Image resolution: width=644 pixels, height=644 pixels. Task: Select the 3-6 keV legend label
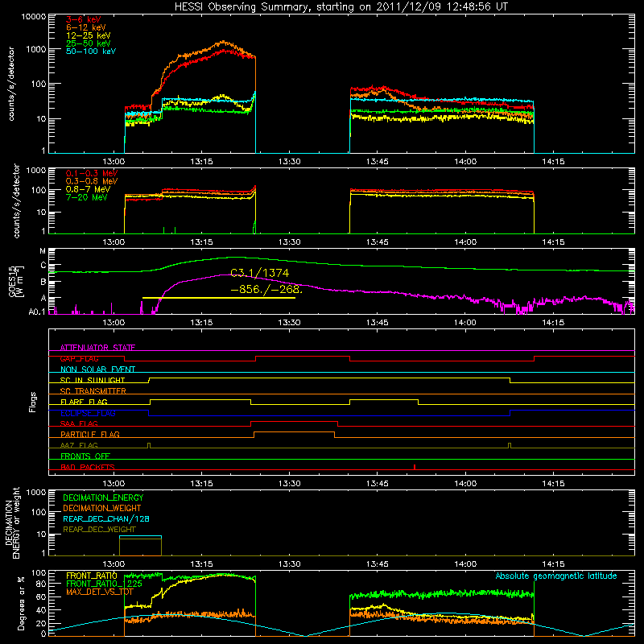(x=84, y=19)
